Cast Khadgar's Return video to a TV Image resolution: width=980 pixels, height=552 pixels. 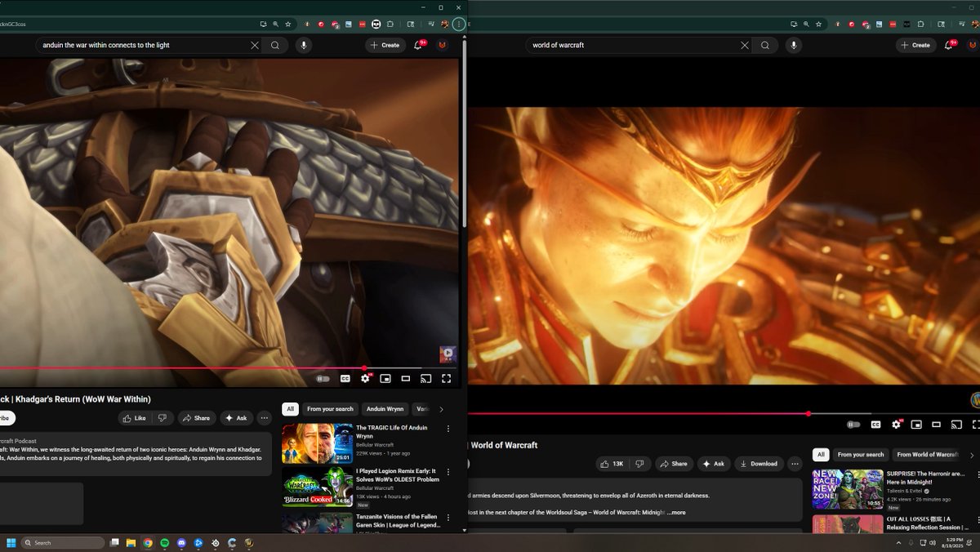pyautogui.click(x=425, y=379)
